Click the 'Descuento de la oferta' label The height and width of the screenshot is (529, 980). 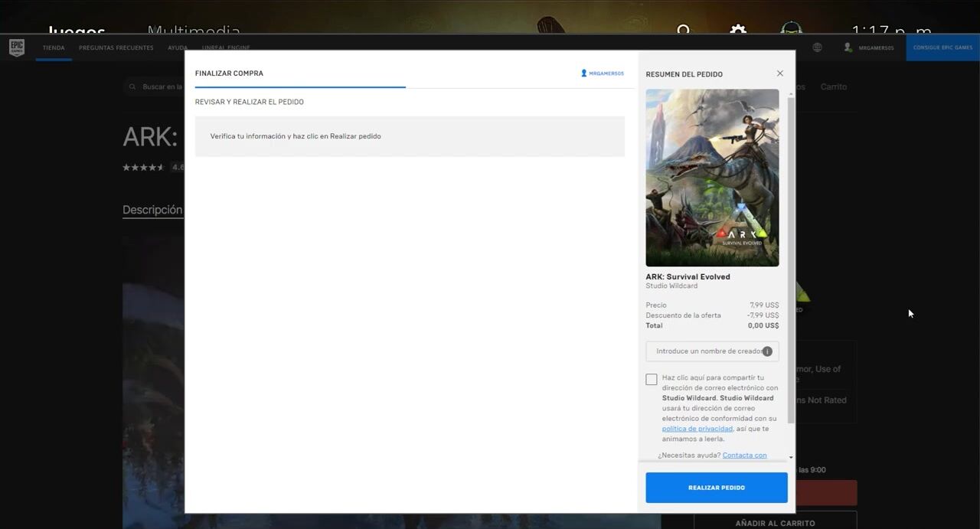tap(683, 315)
